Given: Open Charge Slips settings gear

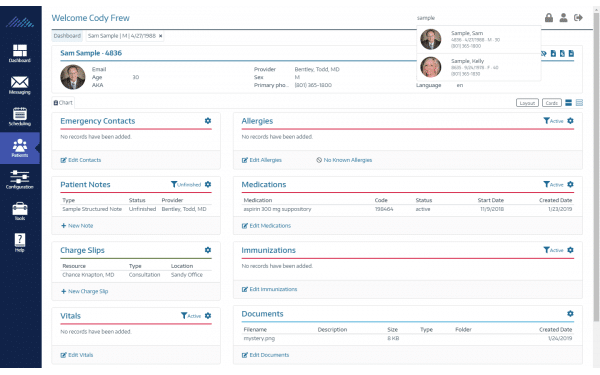Looking at the screenshot, I should tap(208, 250).
